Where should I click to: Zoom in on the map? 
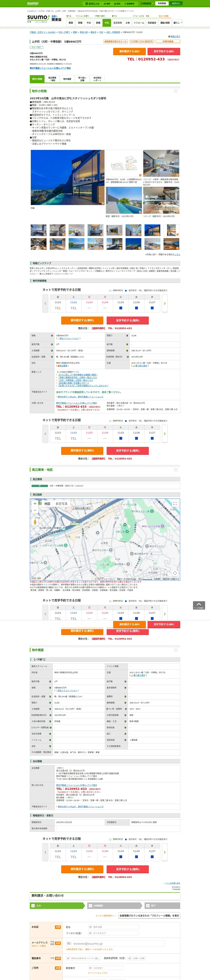tap(35, 503)
